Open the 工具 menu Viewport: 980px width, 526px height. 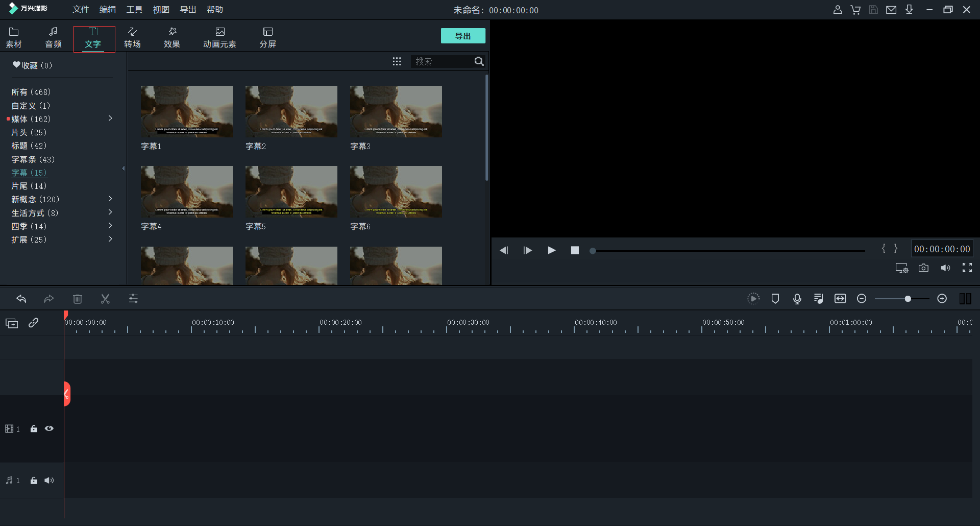click(134, 10)
